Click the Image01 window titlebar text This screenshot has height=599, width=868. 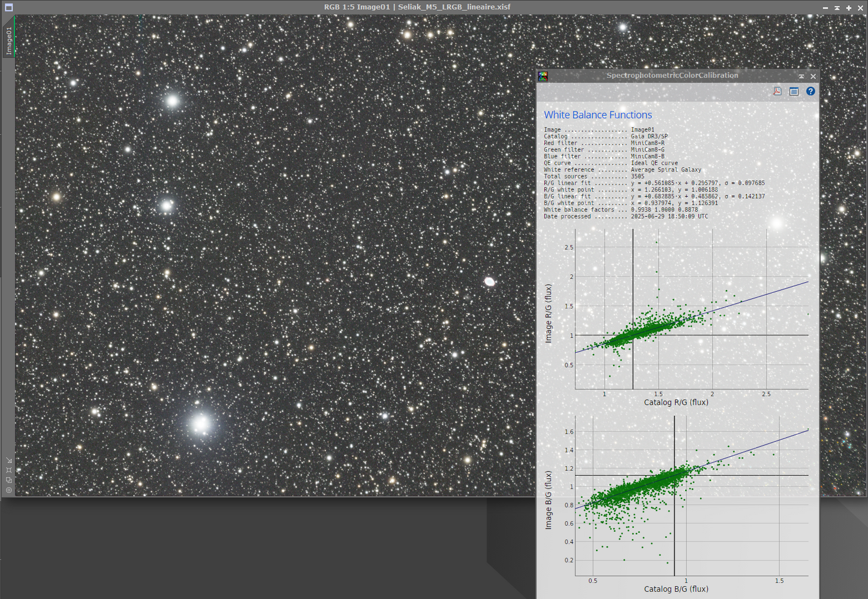point(417,7)
